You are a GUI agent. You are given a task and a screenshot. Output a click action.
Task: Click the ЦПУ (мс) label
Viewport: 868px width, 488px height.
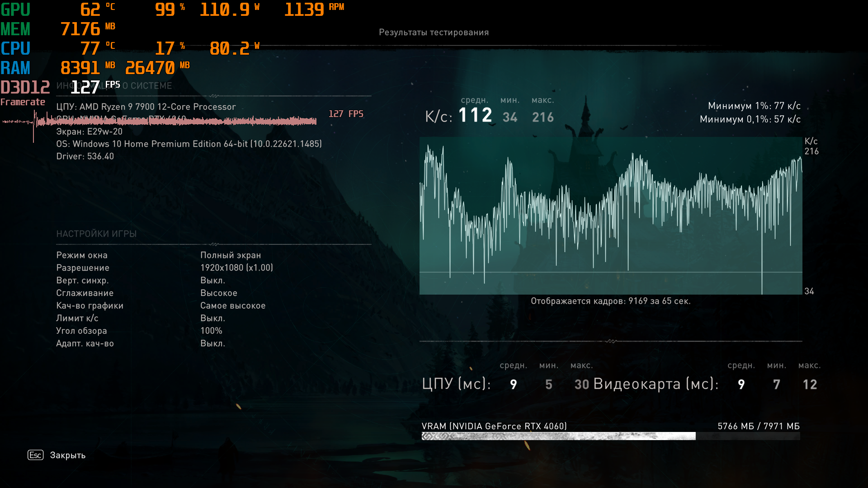(456, 384)
